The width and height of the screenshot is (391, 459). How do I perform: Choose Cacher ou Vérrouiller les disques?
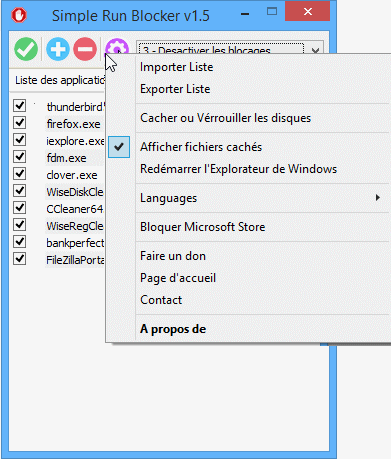(x=225, y=118)
